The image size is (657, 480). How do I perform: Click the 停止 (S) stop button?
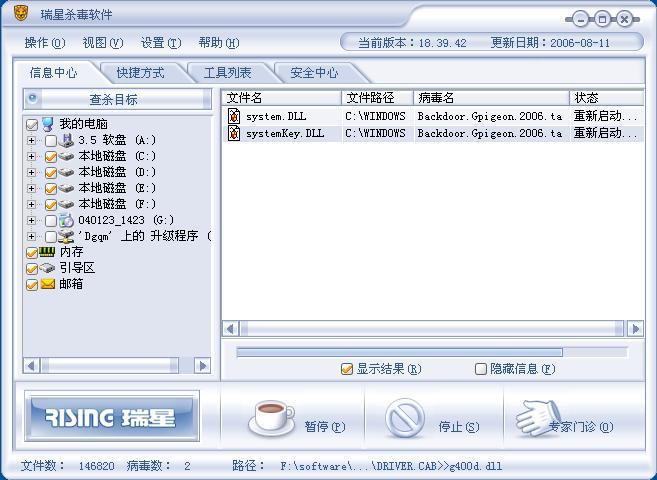(x=434, y=418)
